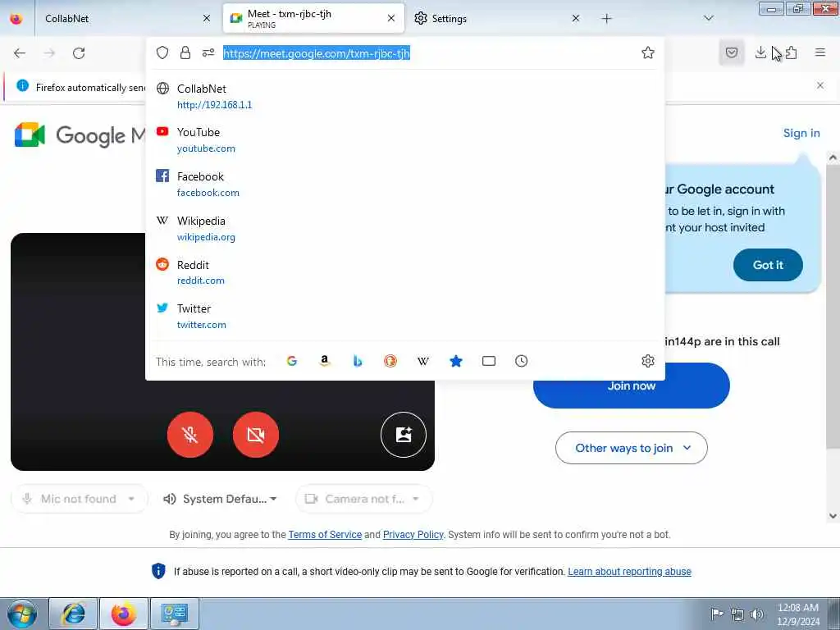Search this time with Wikipedia icon
840x630 pixels.
[423, 361]
